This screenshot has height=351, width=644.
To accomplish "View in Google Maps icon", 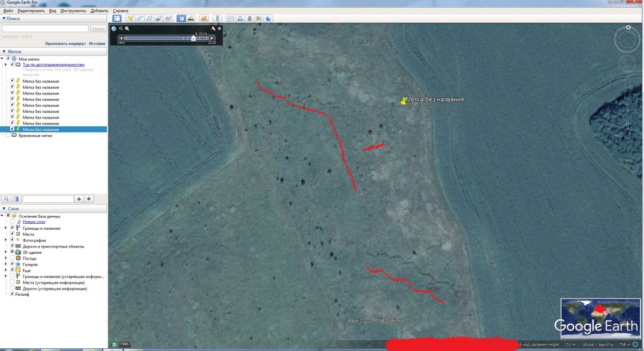I will (259, 18).
